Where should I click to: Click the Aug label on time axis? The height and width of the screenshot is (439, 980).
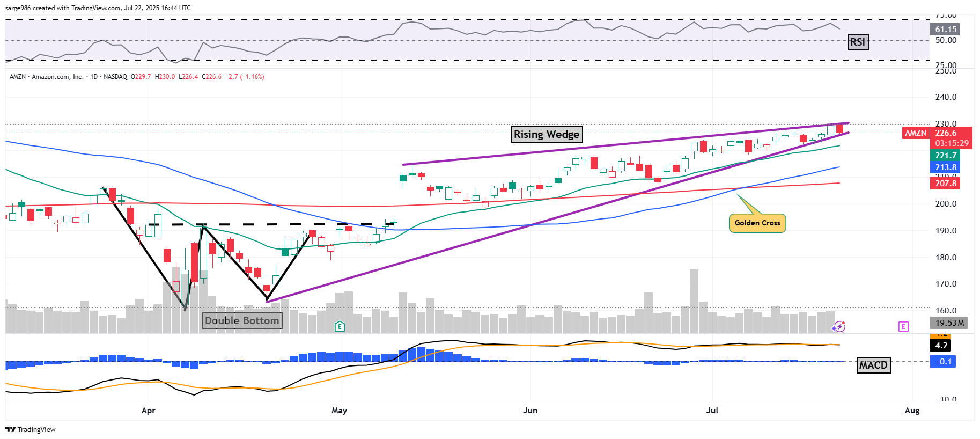(x=912, y=411)
